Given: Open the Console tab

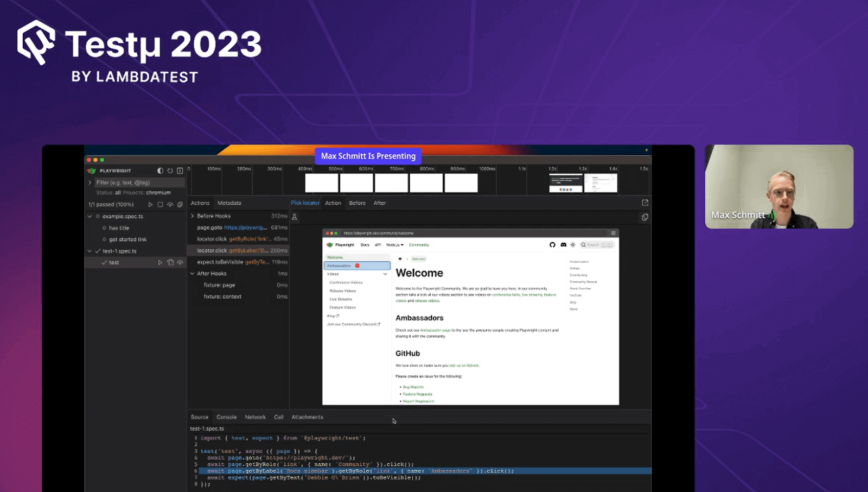Looking at the screenshot, I should click(x=227, y=417).
